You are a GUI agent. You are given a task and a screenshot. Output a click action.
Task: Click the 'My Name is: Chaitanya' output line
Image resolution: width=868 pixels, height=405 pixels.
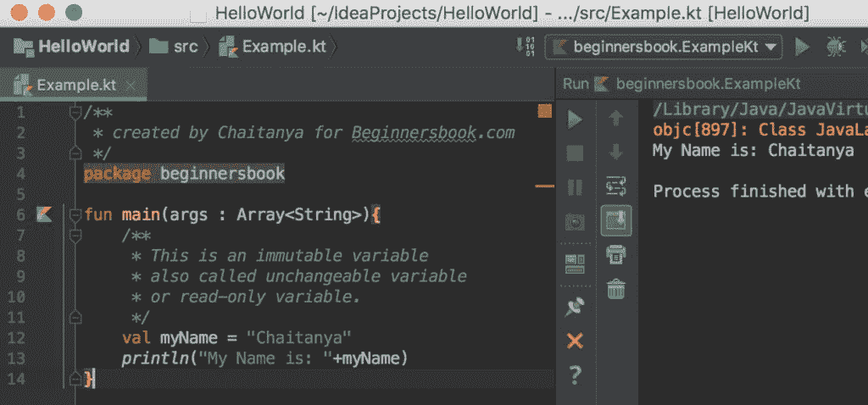754,151
